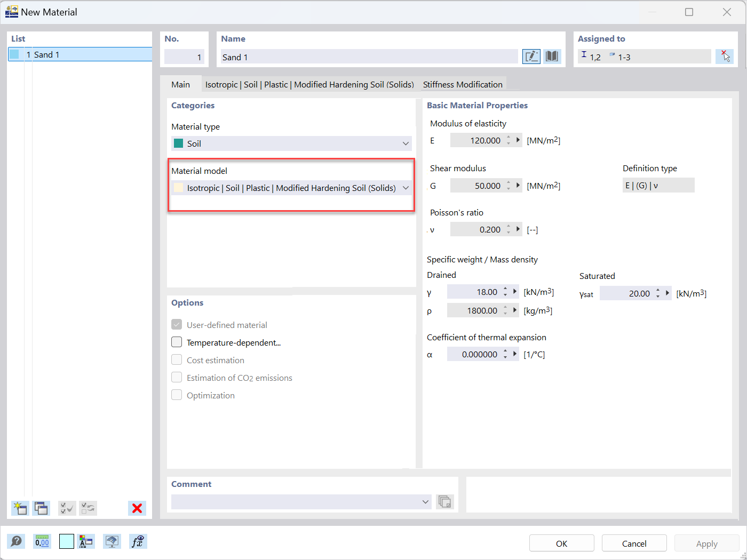Adjust the E modulus spinner arrows
Viewport: 747px width, 560px height.
pos(508,140)
